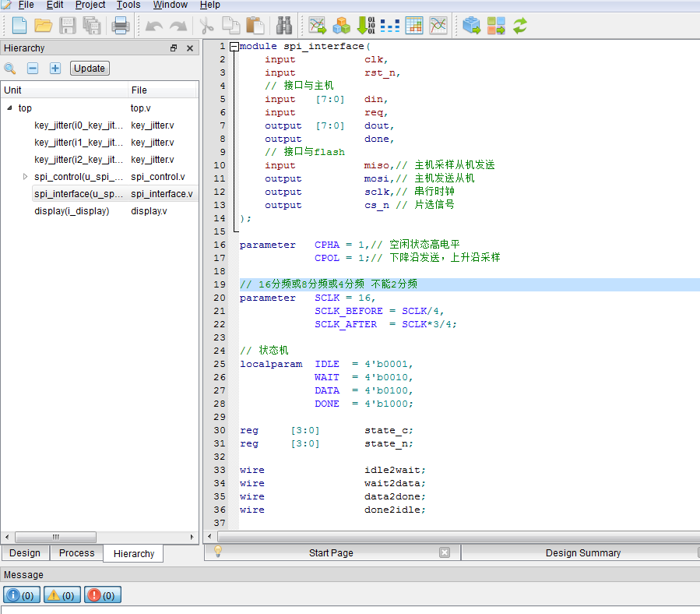Collapse the top tree node arrow
This screenshot has width=700, height=614.
pyautogui.click(x=9, y=108)
